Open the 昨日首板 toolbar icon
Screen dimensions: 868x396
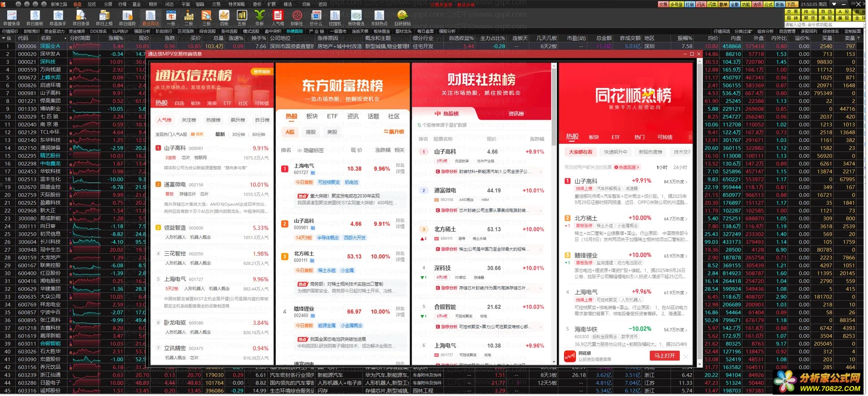click(x=34, y=18)
